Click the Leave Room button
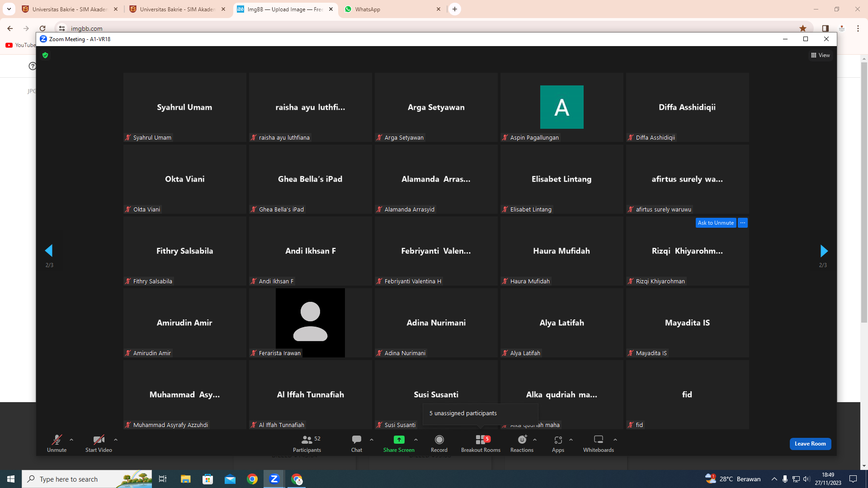 810,444
